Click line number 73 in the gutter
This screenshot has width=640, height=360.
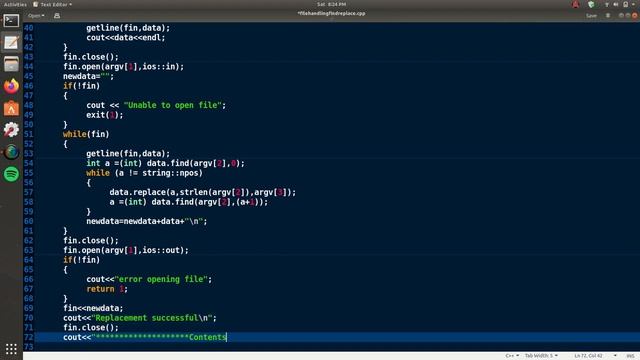[29, 347]
